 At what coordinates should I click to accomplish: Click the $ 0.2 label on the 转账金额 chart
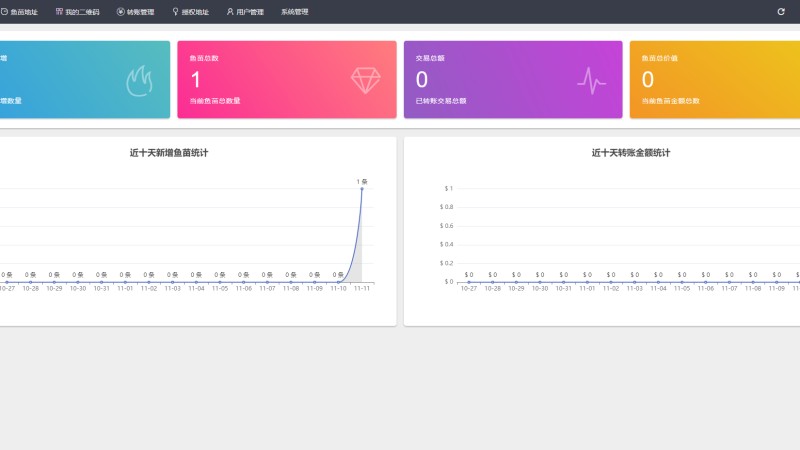click(446, 263)
